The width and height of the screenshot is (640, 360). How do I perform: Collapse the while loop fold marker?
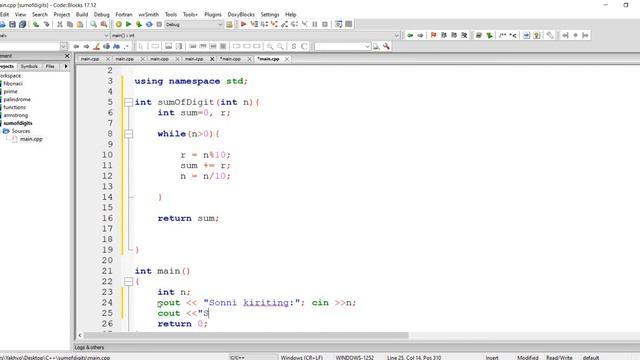pos(129,134)
